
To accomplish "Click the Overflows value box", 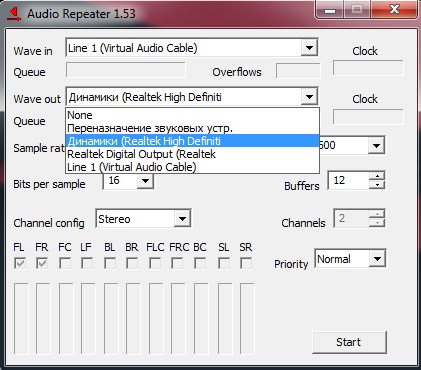I will [x=298, y=70].
